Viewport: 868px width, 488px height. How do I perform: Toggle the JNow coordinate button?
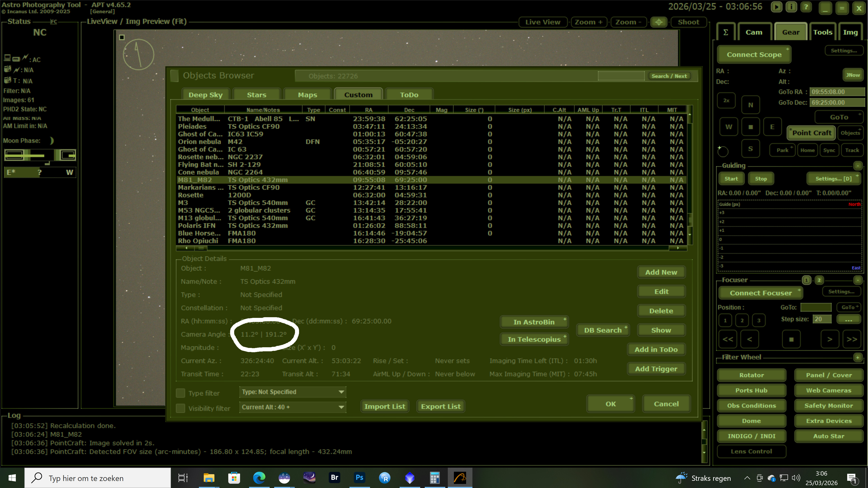coord(853,75)
